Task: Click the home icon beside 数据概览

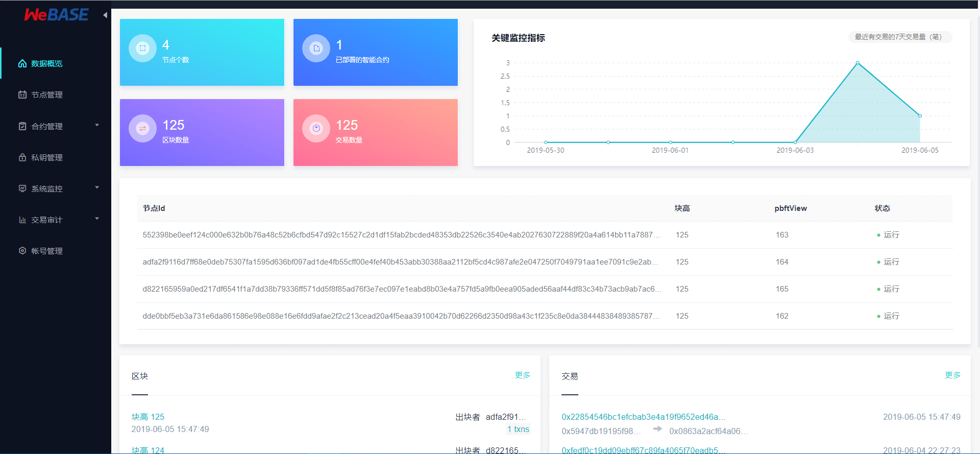Action: pyautogui.click(x=22, y=63)
